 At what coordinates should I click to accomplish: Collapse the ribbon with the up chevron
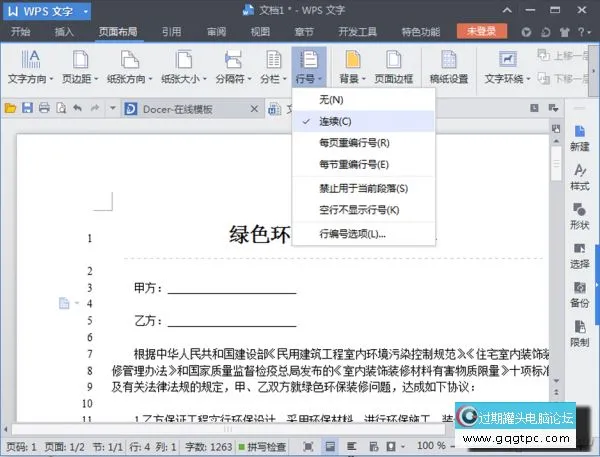click(x=507, y=10)
